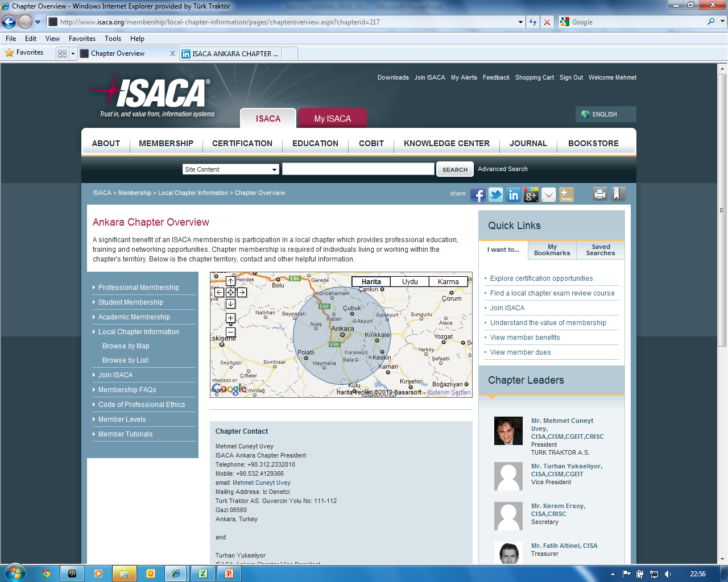Click the globe ENGLISH language selector
Screen dimensions: 728x582
606,114
